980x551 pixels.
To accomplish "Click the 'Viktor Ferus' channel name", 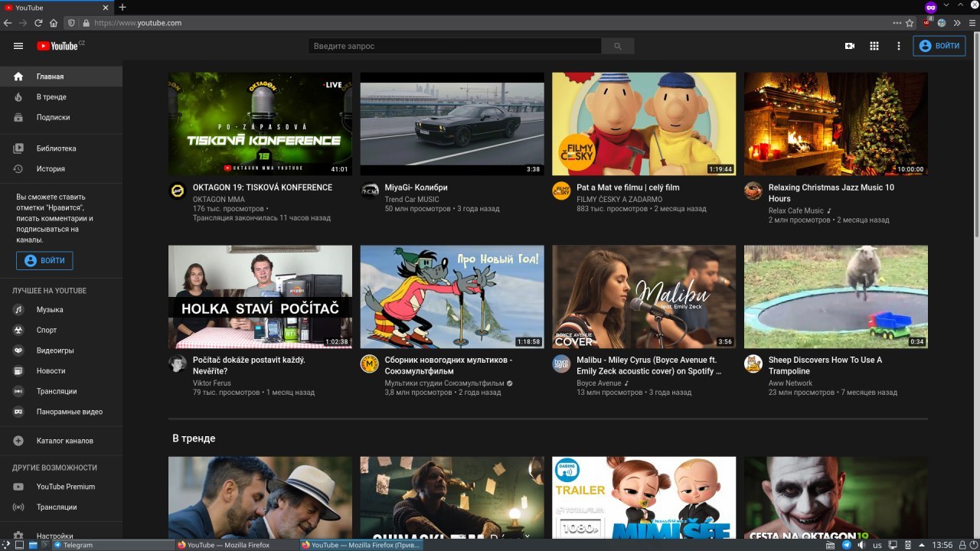I will [212, 383].
